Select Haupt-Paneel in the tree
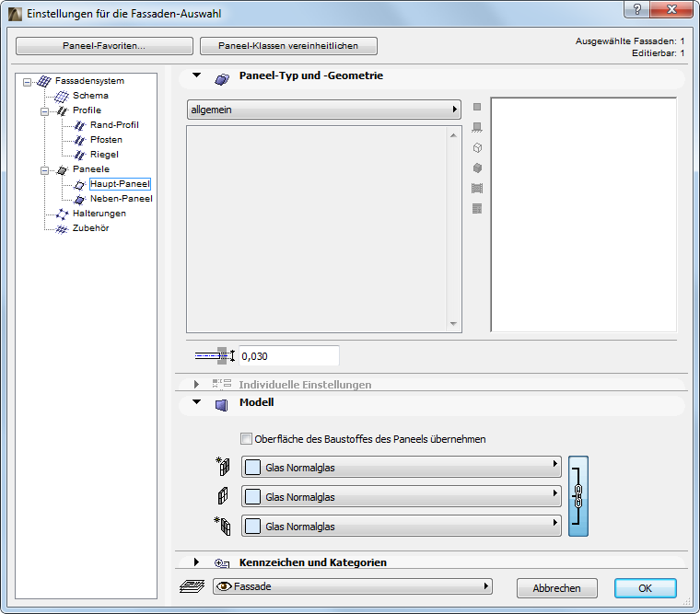Screen dimensions: 700x614 [120, 184]
